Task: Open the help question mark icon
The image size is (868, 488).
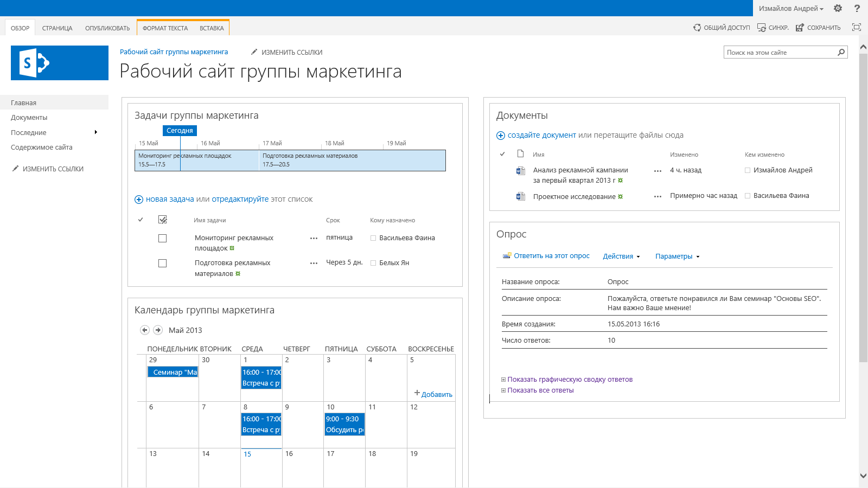Action: click(857, 8)
